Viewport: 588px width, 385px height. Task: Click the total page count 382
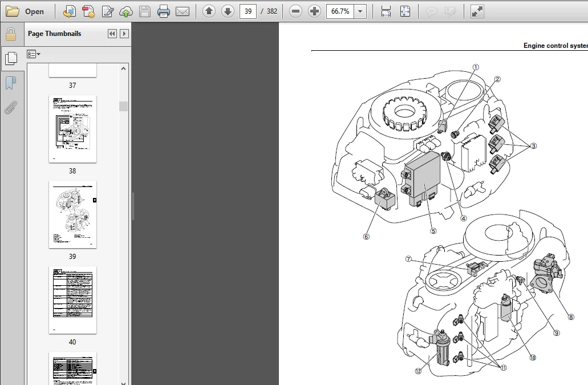pyautogui.click(x=272, y=11)
